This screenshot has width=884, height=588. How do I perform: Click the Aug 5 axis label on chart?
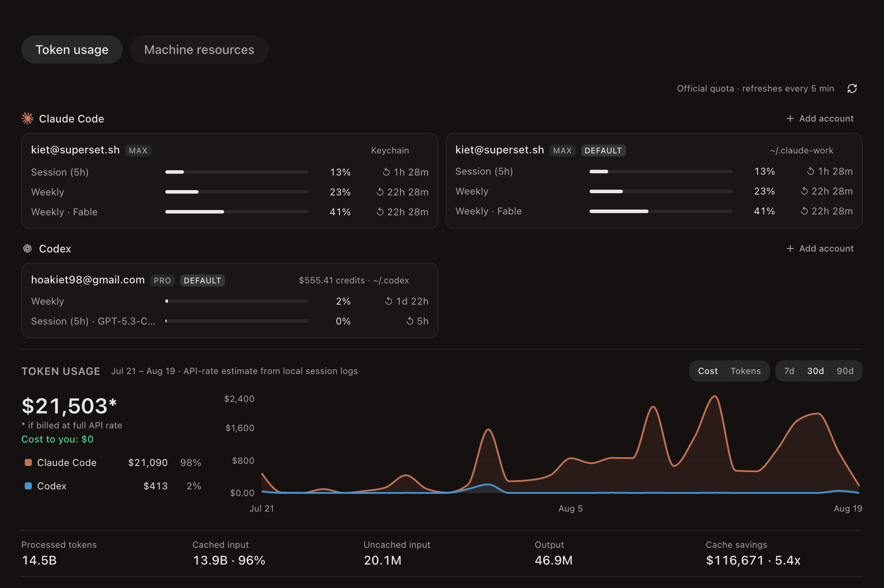(x=571, y=508)
